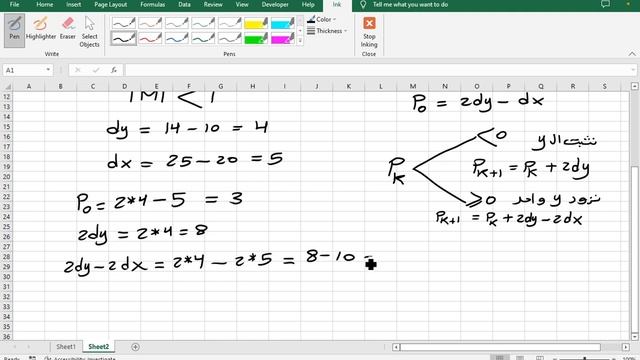Open the pen Thickness dropdown
The height and width of the screenshot is (360, 640).
327,31
